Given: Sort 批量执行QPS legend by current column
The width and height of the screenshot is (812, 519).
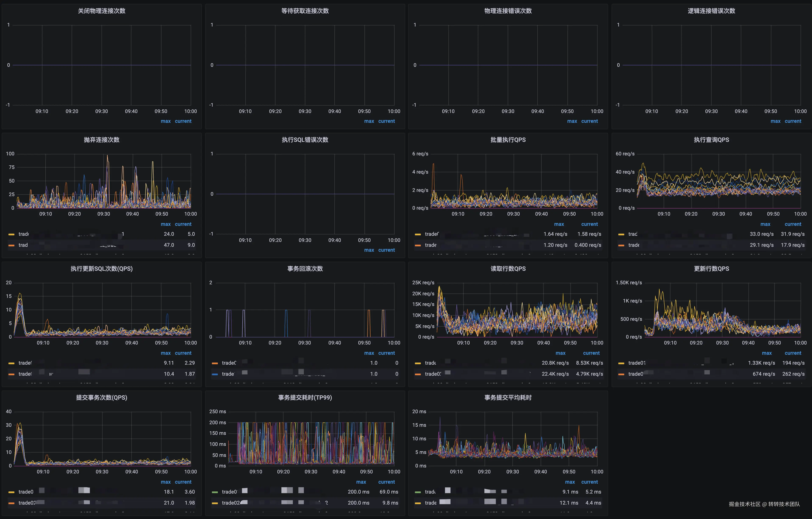Looking at the screenshot, I should tap(589, 224).
